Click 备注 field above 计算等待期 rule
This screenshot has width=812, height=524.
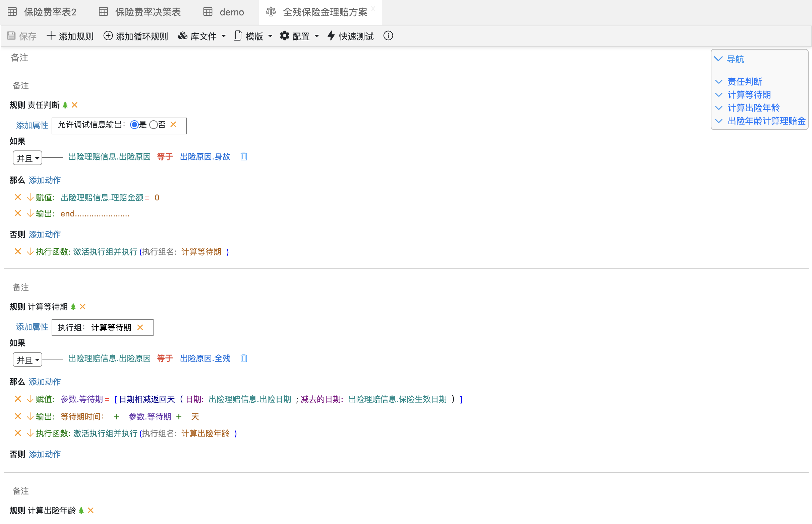21,287
